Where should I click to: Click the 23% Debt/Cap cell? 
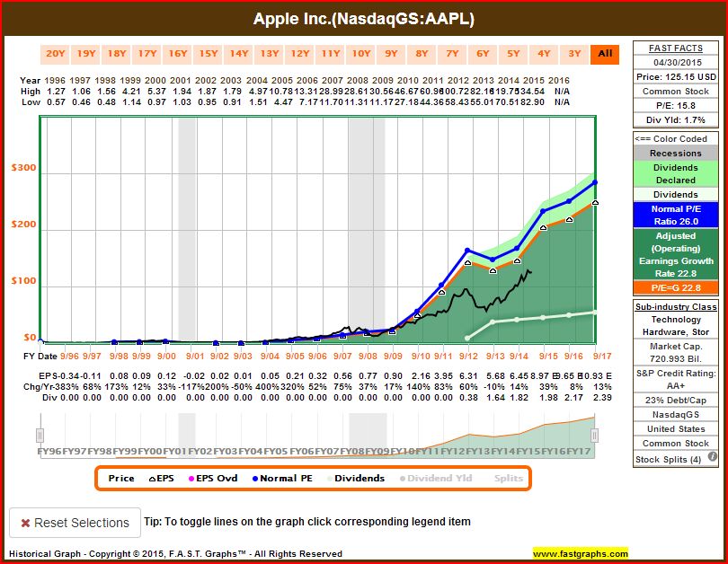point(676,401)
